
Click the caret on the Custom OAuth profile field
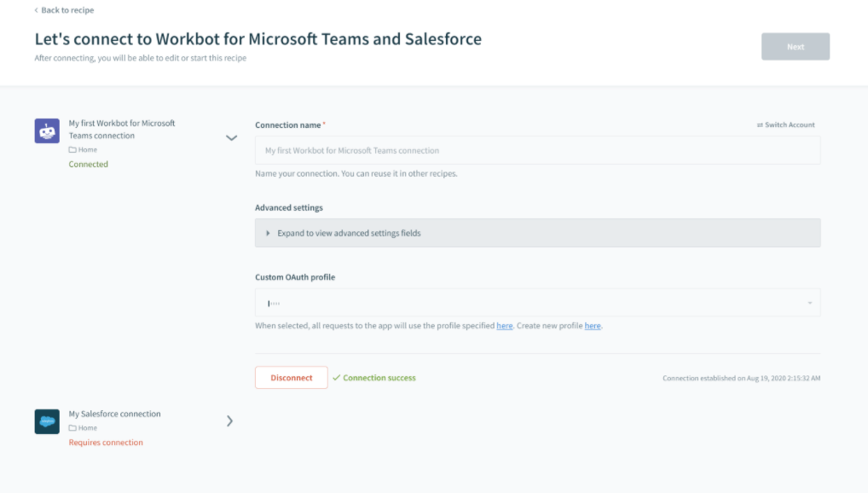point(811,302)
